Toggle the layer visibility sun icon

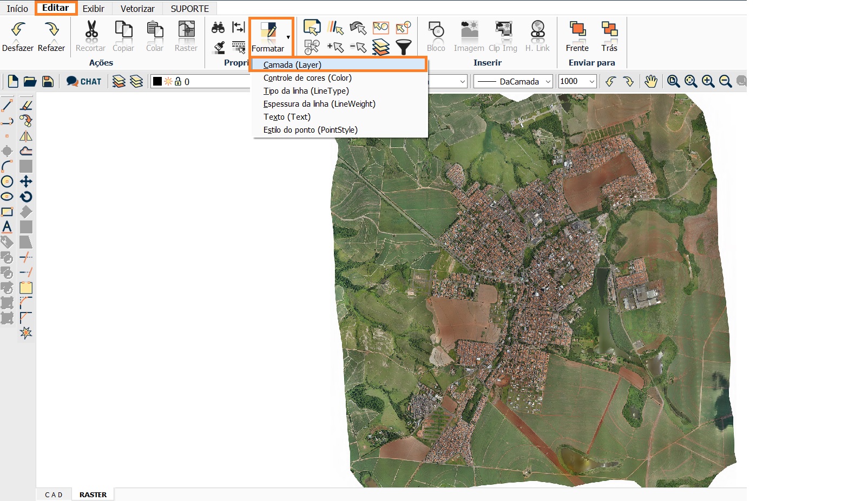point(168,81)
